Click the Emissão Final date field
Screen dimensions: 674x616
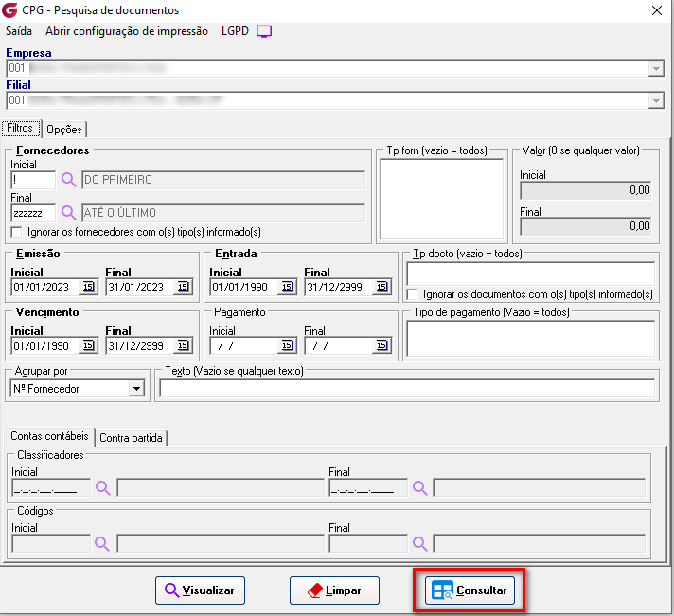(x=140, y=287)
